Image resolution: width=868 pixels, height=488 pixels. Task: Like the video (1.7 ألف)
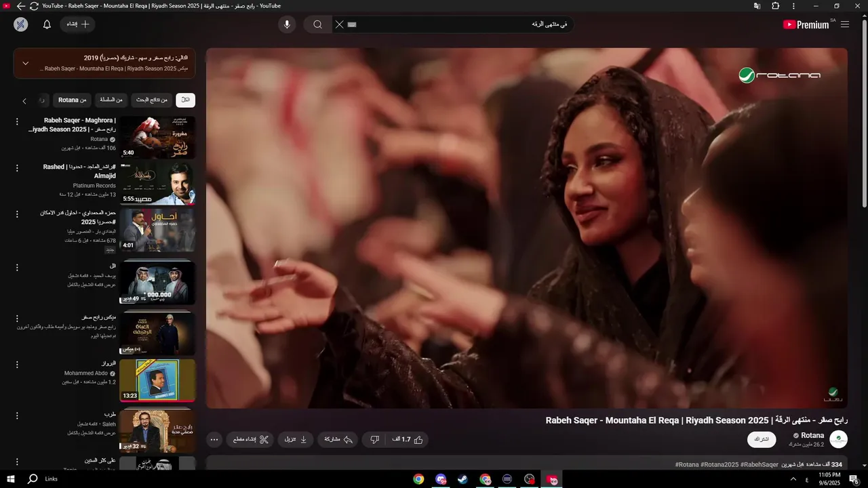408,440
